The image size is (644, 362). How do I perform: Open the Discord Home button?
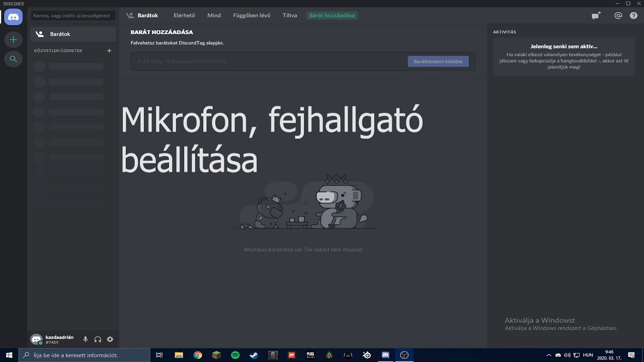(x=13, y=17)
